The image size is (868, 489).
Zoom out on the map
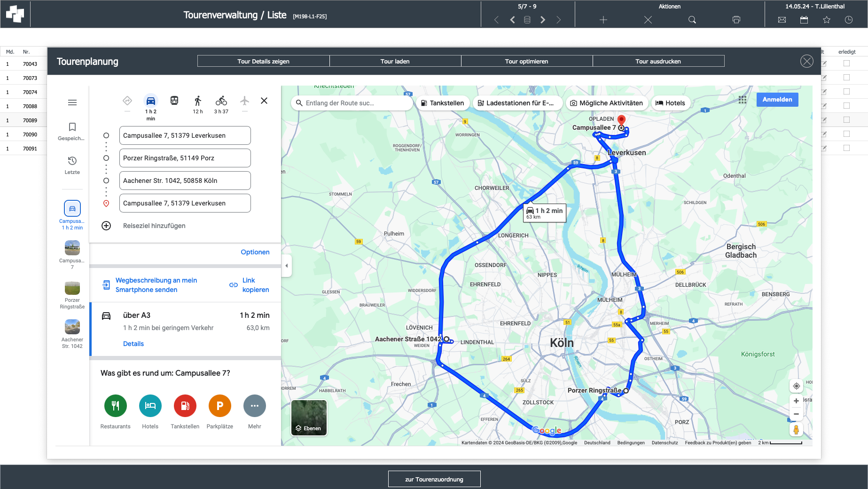click(796, 414)
